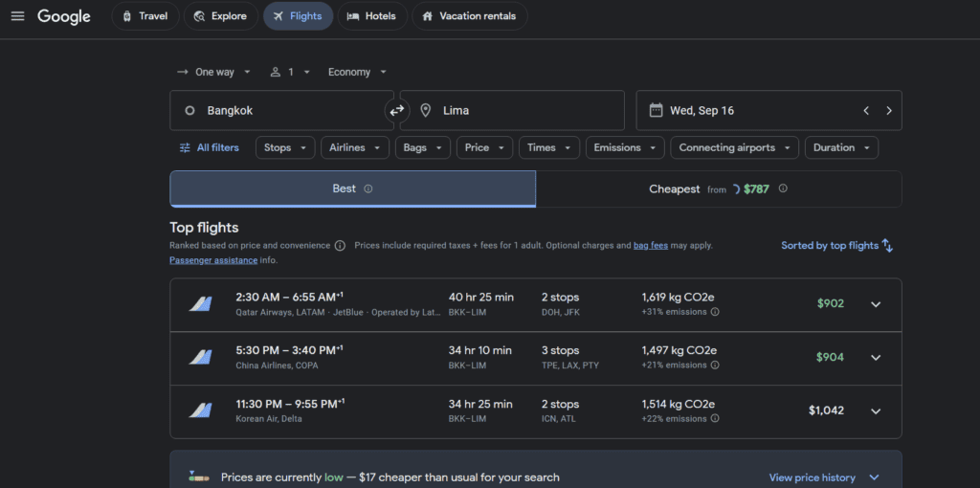Go to the previous date arrow
The width and height of the screenshot is (980, 488).
[x=866, y=111]
